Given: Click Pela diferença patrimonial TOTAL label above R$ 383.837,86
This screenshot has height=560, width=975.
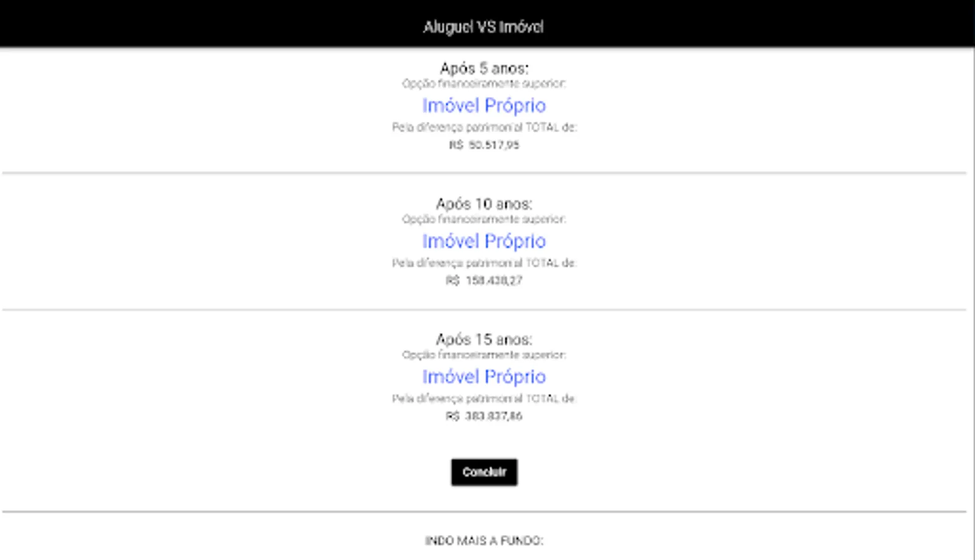Looking at the screenshot, I should 484,399.
